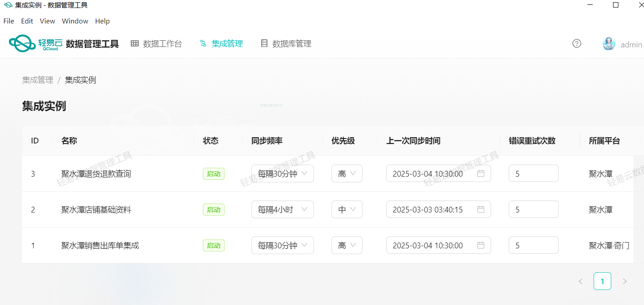Click the 聚水潭退货退款查询 name cell
The height and width of the screenshot is (305, 644).
click(x=96, y=174)
